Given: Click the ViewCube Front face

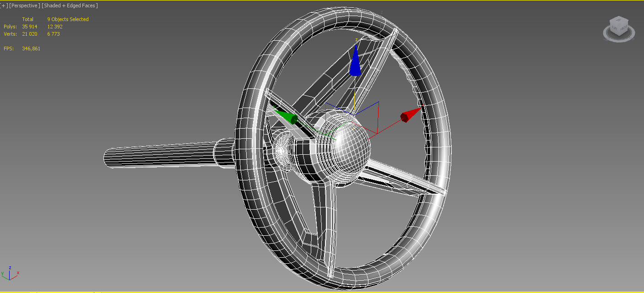Looking at the screenshot, I should click(x=622, y=28).
